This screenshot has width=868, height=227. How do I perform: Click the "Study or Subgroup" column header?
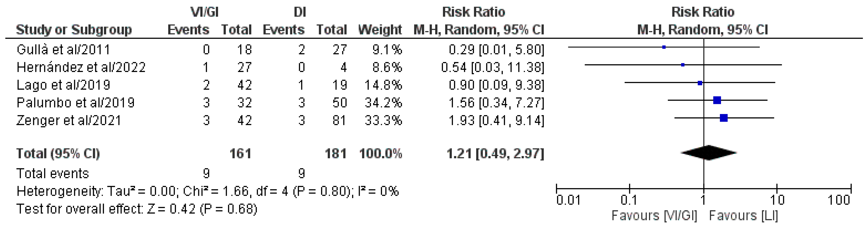[74, 30]
